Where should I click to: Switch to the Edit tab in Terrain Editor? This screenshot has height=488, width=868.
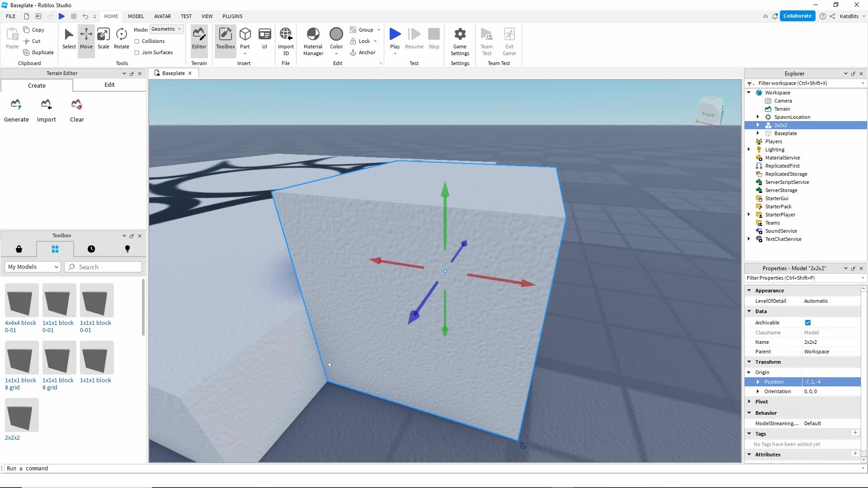pos(109,85)
